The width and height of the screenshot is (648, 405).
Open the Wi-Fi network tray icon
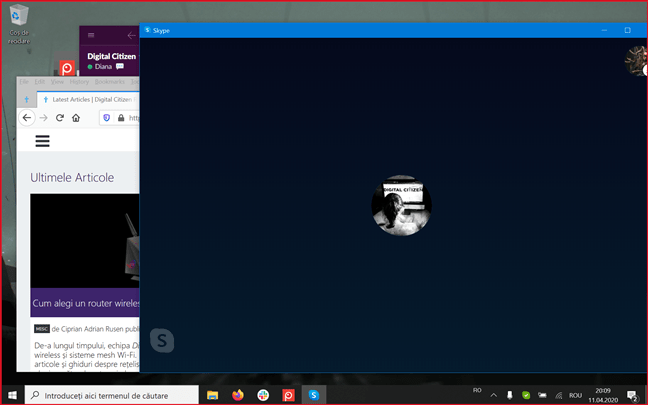tap(558, 395)
